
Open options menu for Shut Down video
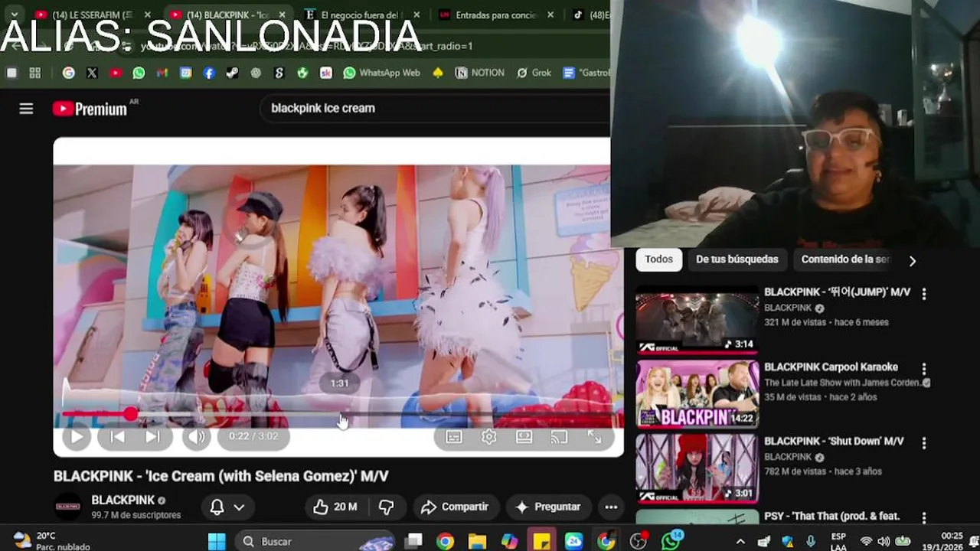coord(924,443)
